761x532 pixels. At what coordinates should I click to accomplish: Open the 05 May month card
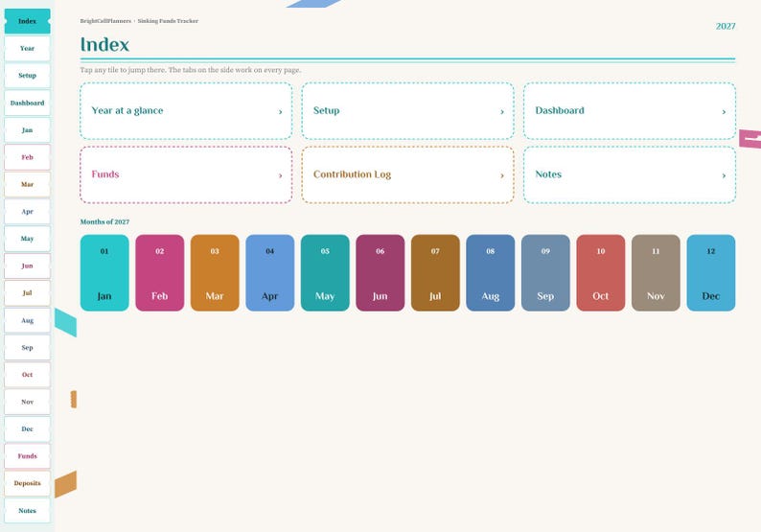click(325, 273)
